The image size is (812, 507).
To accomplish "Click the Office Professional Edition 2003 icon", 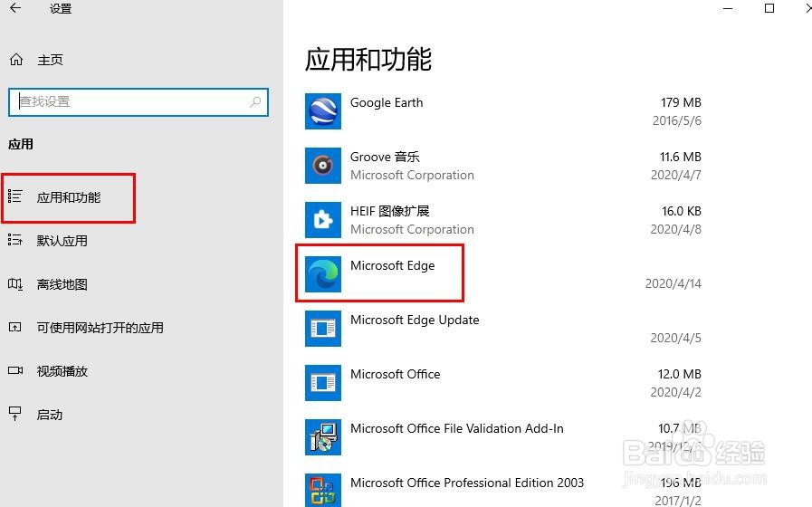I will pos(323,491).
